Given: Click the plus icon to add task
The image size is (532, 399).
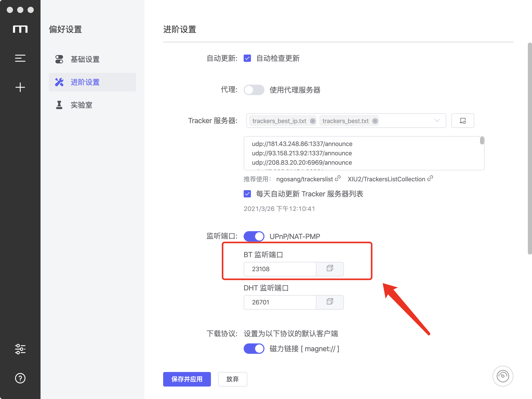Looking at the screenshot, I should [20, 87].
